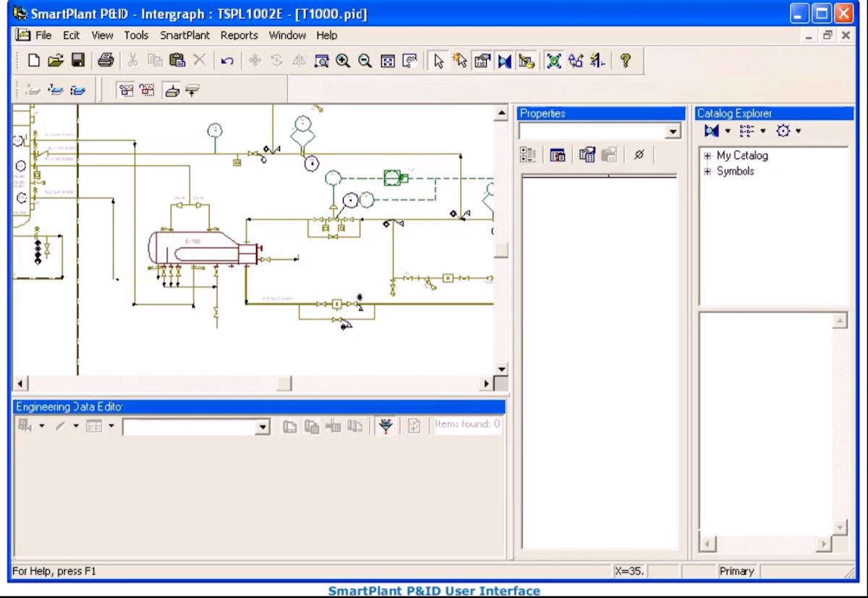Click the 'Primary' status bar field
The width and height of the screenshot is (868, 598).
pos(736,571)
